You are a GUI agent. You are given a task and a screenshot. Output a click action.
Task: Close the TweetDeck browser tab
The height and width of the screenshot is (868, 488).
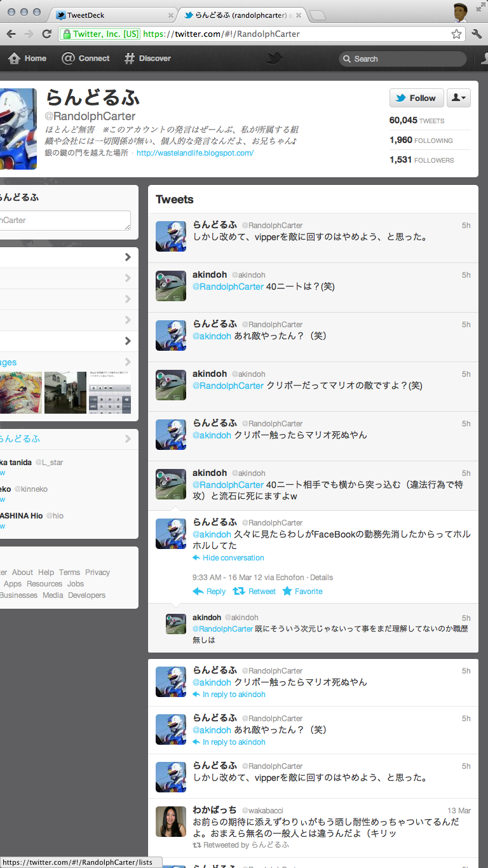click(x=171, y=15)
